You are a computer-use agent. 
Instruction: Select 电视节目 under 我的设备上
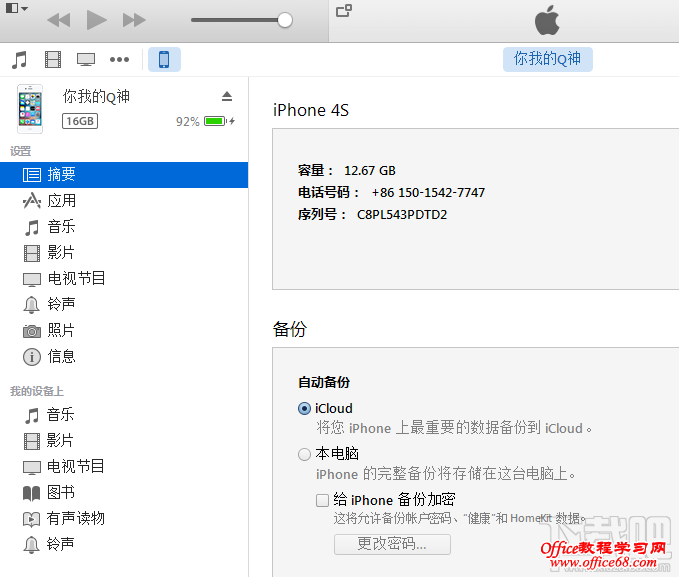coord(124,467)
